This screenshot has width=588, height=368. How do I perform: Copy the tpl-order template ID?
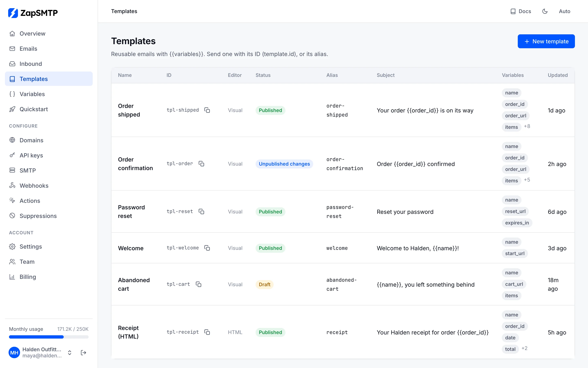coord(201,164)
